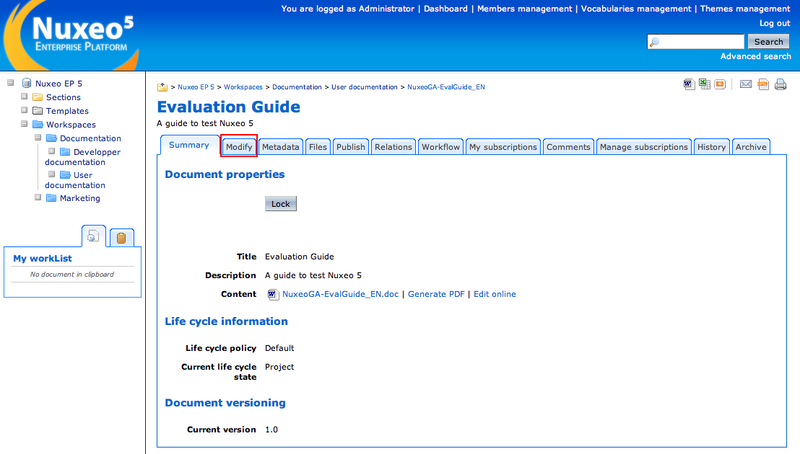This screenshot has width=800, height=454.
Task: Click the home folder icon in breadcrumb
Action: [x=162, y=87]
